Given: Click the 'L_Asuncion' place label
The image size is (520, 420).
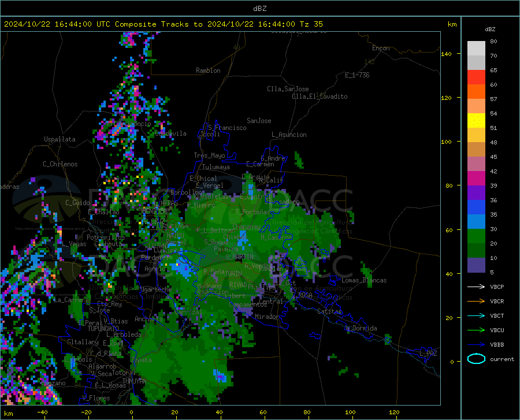Looking at the screenshot, I should (289, 135).
